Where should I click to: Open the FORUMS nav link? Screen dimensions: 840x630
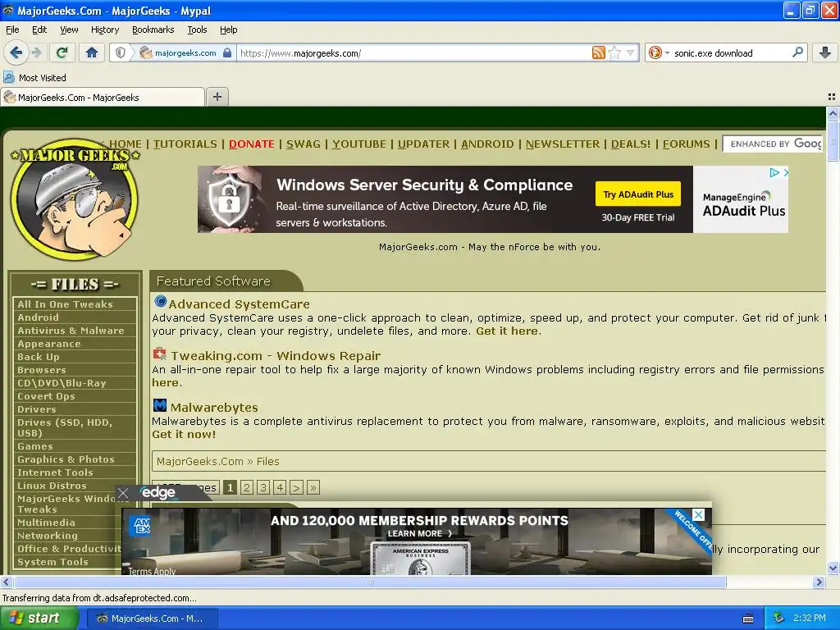pos(686,144)
